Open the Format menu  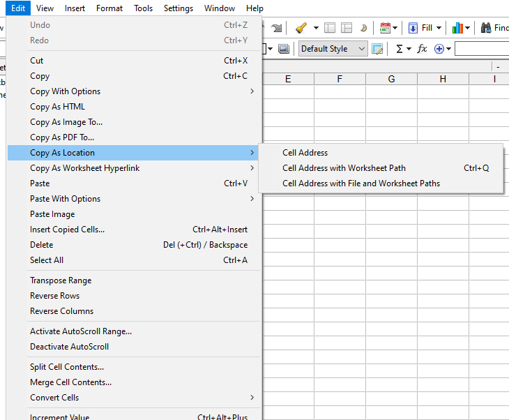(109, 8)
